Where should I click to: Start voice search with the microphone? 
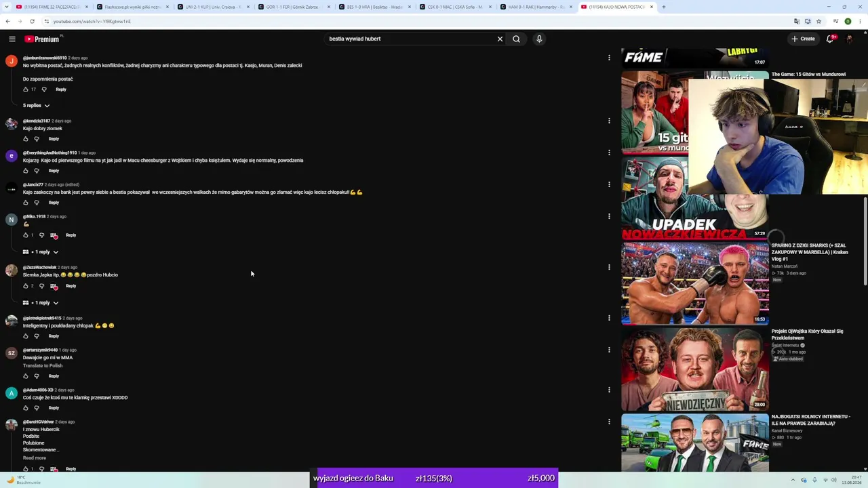pyautogui.click(x=539, y=39)
